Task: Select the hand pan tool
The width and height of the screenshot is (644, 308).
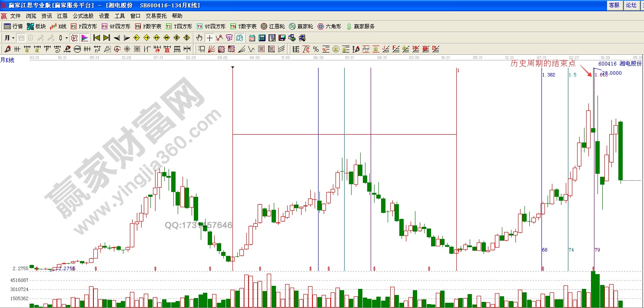Action: pos(199,38)
